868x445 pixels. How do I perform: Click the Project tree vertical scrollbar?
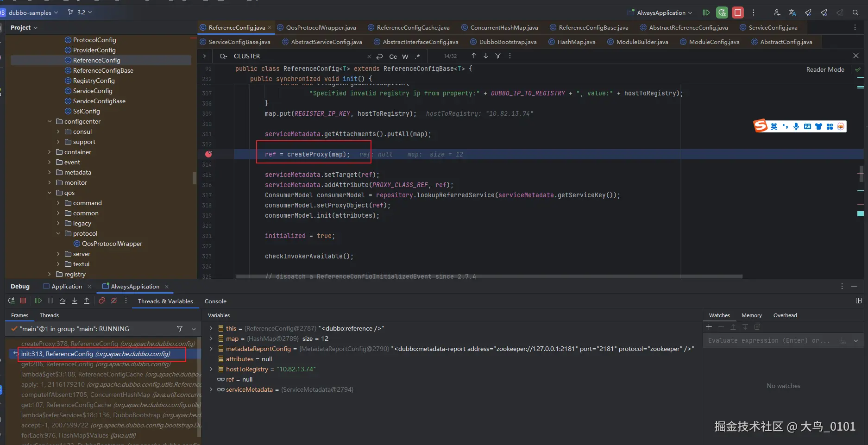pyautogui.click(x=194, y=178)
